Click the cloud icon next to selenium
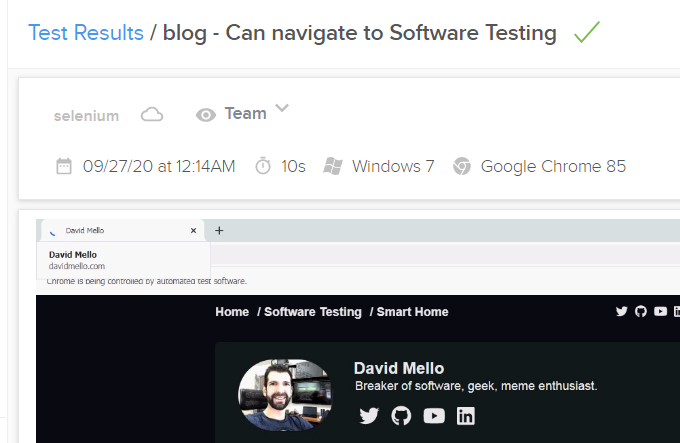Screen dimensions: 680x443 pyautogui.click(x=152, y=115)
